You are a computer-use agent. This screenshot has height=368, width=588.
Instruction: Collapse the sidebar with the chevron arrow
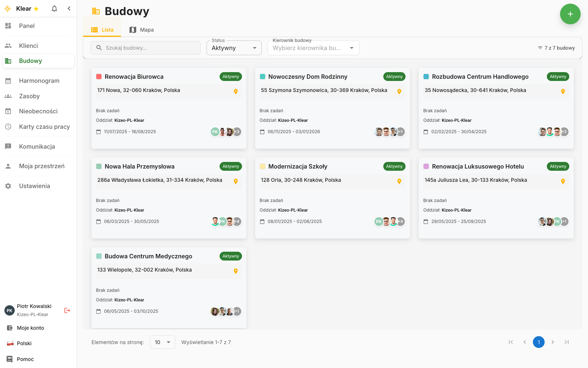tap(69, 8)
